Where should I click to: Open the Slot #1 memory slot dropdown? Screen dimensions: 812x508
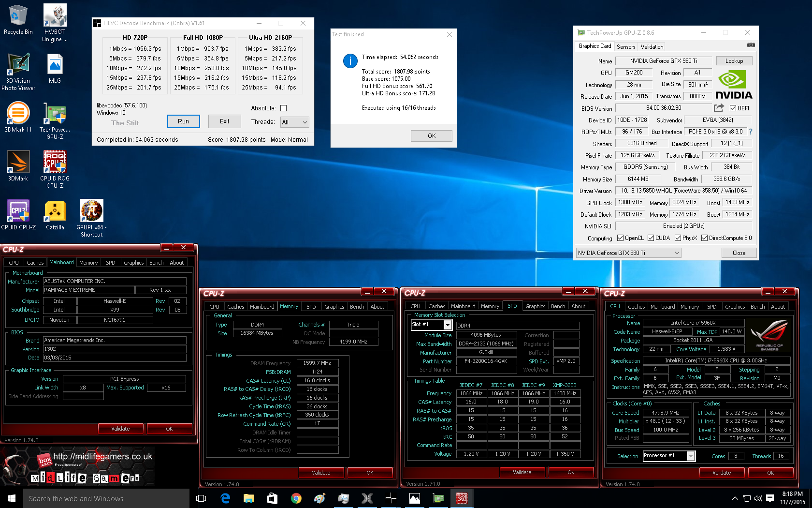[431, 325]
